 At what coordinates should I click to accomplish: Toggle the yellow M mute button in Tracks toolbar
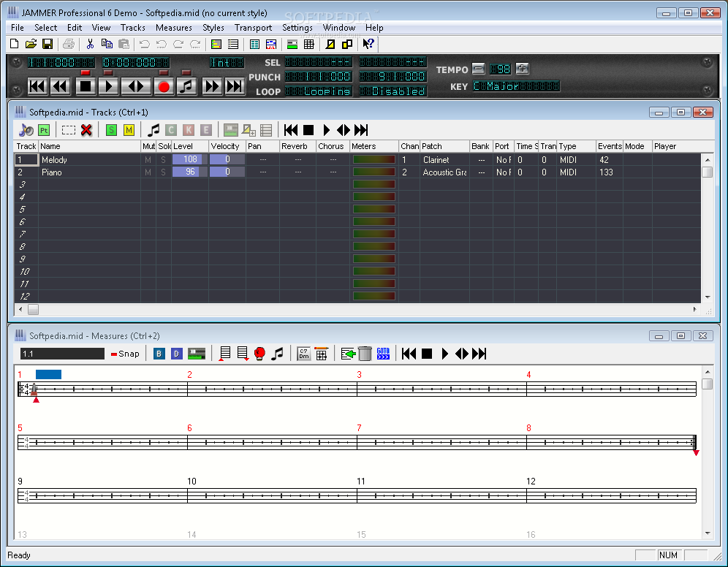click(x=129, y=130)
